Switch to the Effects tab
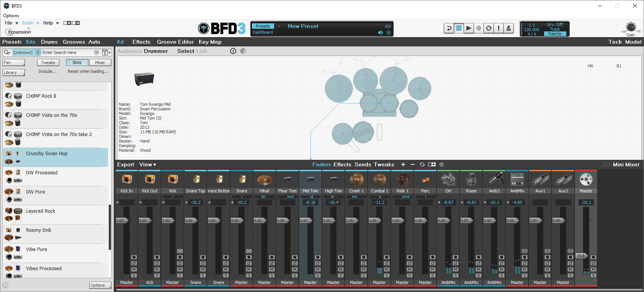644x292 pixels. tap(141, 42)
